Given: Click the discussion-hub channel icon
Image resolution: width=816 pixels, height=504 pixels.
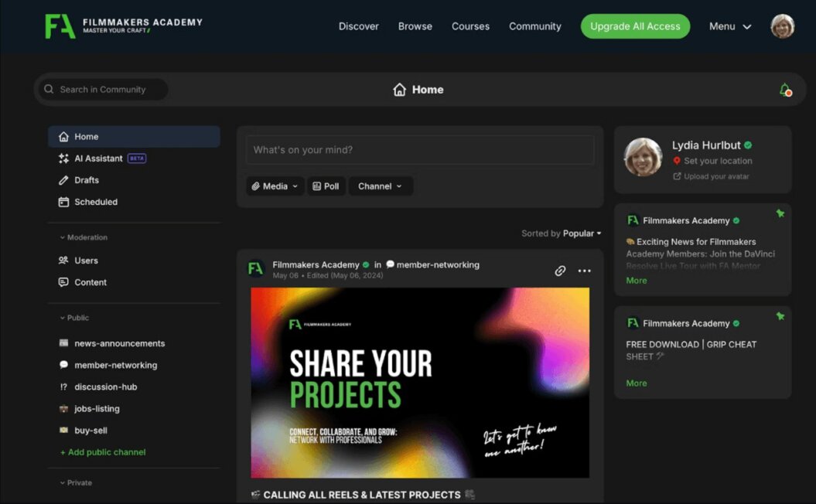Looking at the screenshot, I should 63,387.
